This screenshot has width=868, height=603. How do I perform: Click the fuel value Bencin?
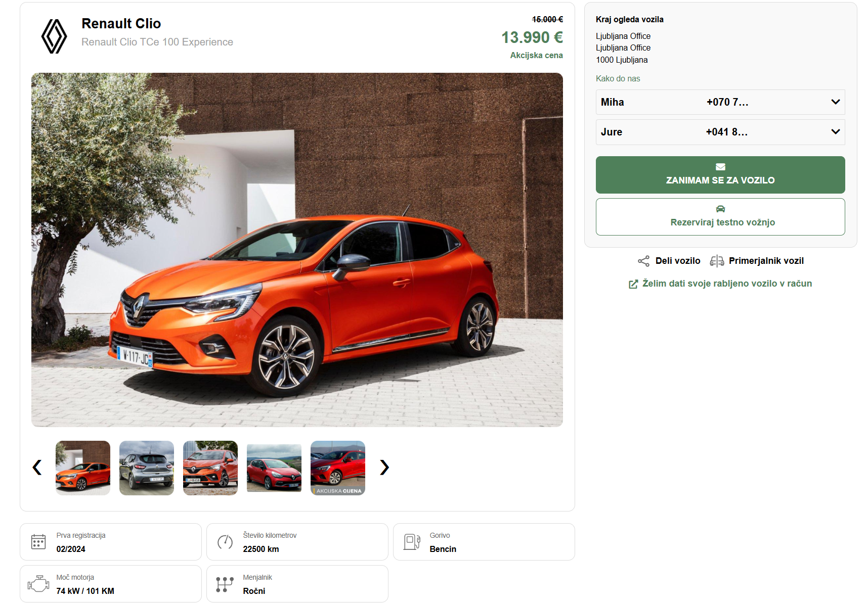(x=443, y=549)
